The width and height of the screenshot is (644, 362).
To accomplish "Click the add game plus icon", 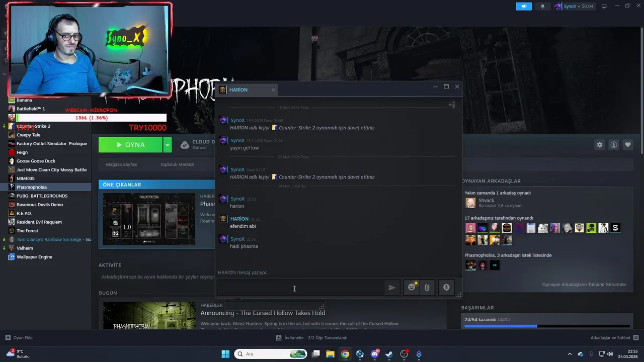I will click(8, 337).
